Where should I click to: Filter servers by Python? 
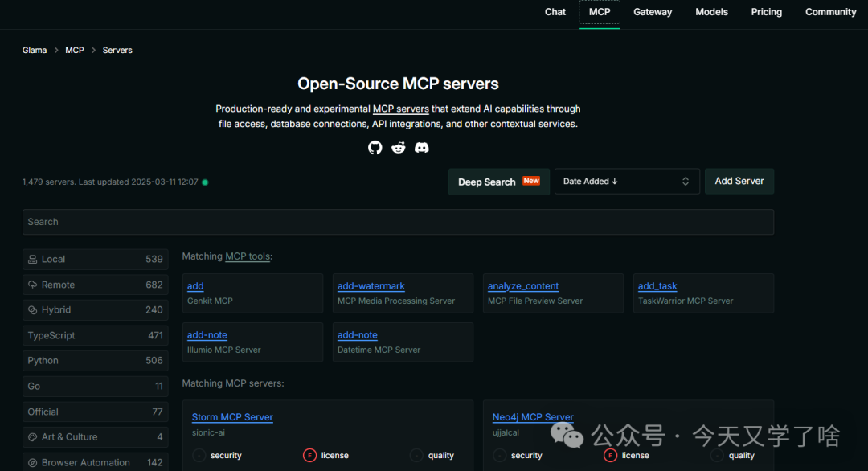95,360
